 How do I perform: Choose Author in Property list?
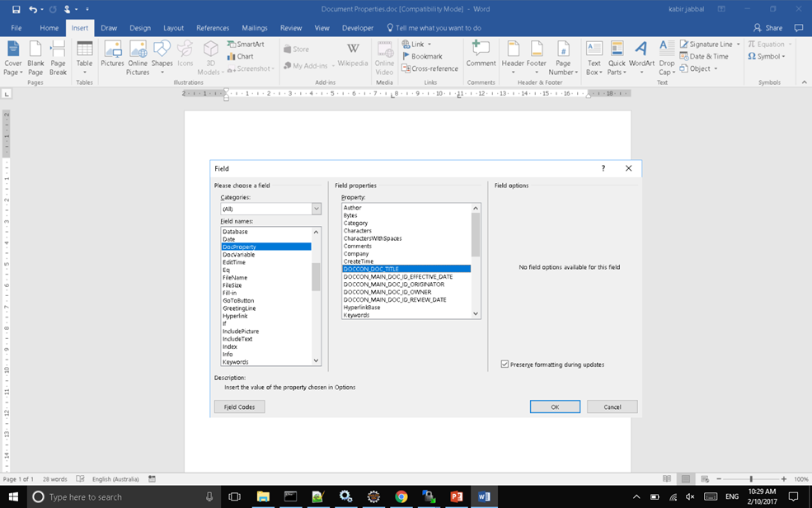point(406,208)
